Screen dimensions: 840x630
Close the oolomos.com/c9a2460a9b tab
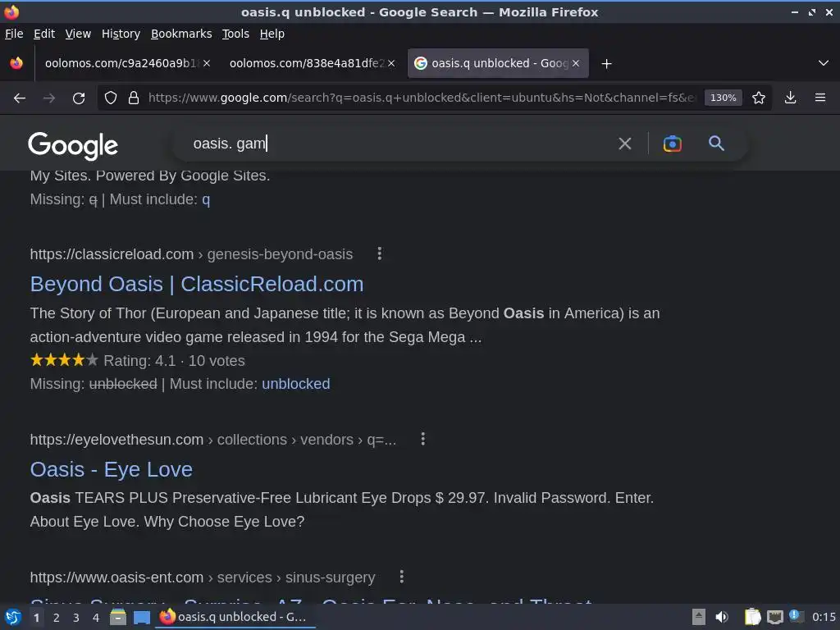point(207,63)
